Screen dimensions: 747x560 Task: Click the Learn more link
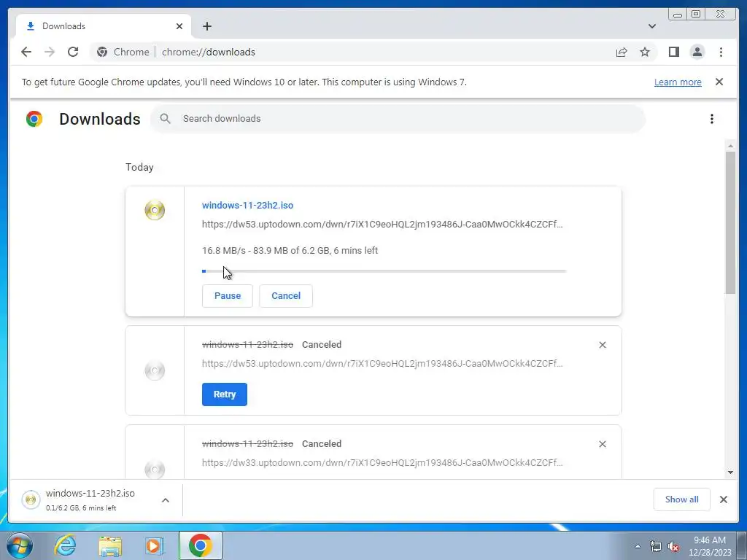point(678,82)
